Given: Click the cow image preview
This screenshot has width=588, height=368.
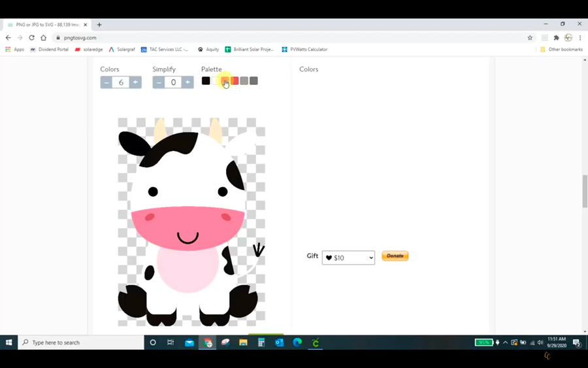Looking at the screenshot, I should [x=191, y=222].
